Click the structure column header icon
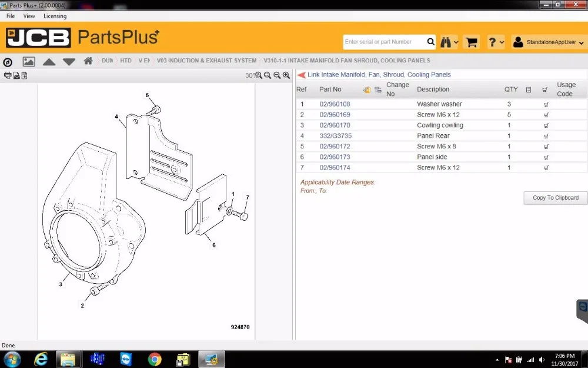This screenshot has height=368, width=588. 378,89
